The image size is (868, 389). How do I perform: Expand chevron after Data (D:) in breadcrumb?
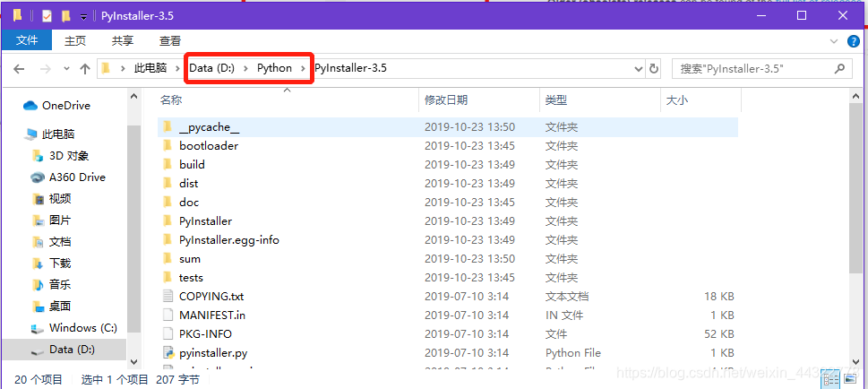click(x=245, y=69)
